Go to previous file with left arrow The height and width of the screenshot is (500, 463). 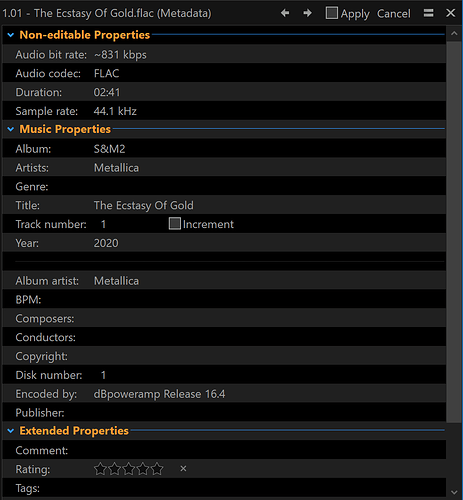tap(285, 13)
